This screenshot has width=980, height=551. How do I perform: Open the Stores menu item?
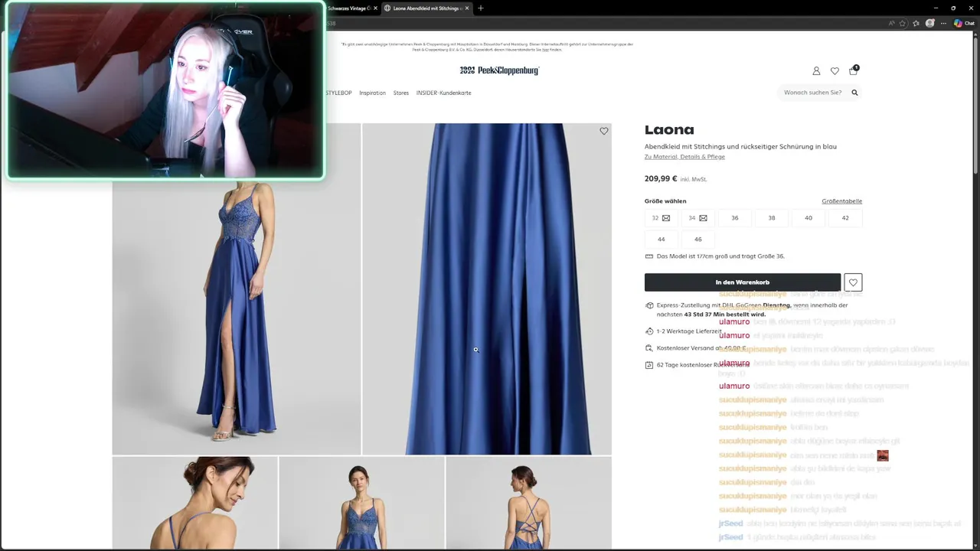[x=401, y=93]
